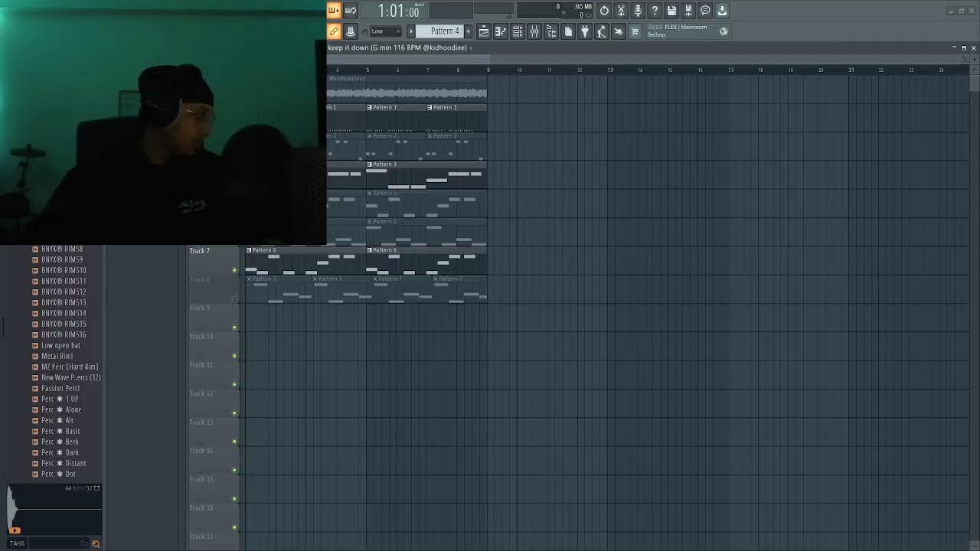Open the Playlist view from the toolbar
This screenshot has height=551, width=980.
(484, 31)
